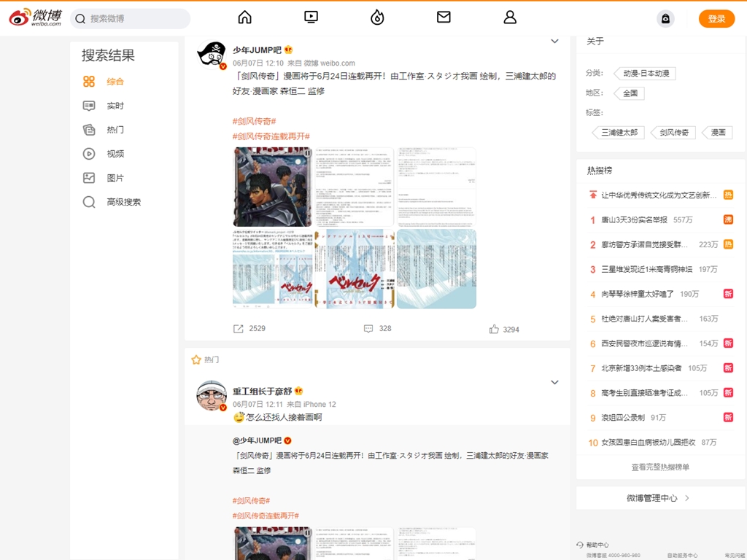The width and height of the screenshot is (747, 560).
Task: Open hot search 三星堆发现近1米高青铜神坛
Action: tap(646, 270)
